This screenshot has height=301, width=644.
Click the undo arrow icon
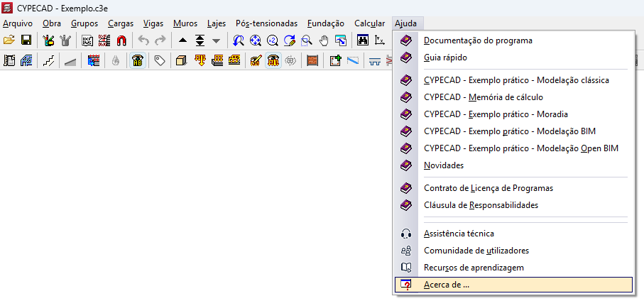tap(144, 40)
